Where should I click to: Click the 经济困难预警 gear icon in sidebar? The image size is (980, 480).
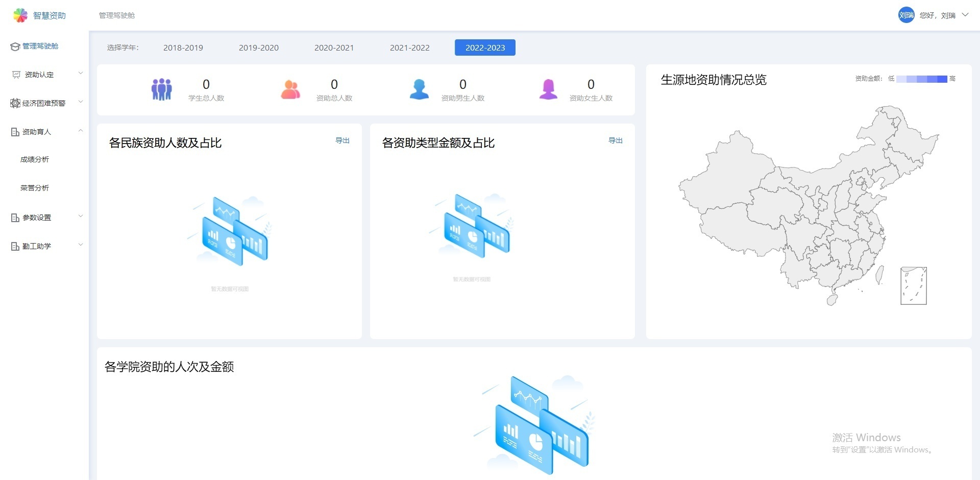tap(15, 103)
